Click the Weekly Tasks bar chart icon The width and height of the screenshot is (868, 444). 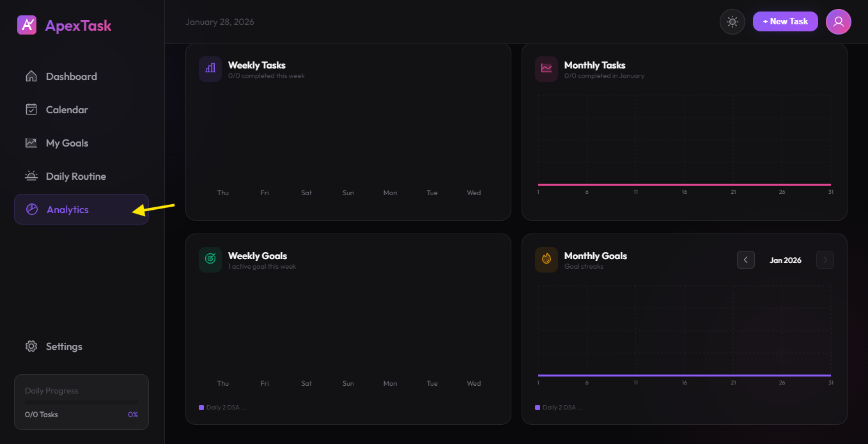(210, 68)
